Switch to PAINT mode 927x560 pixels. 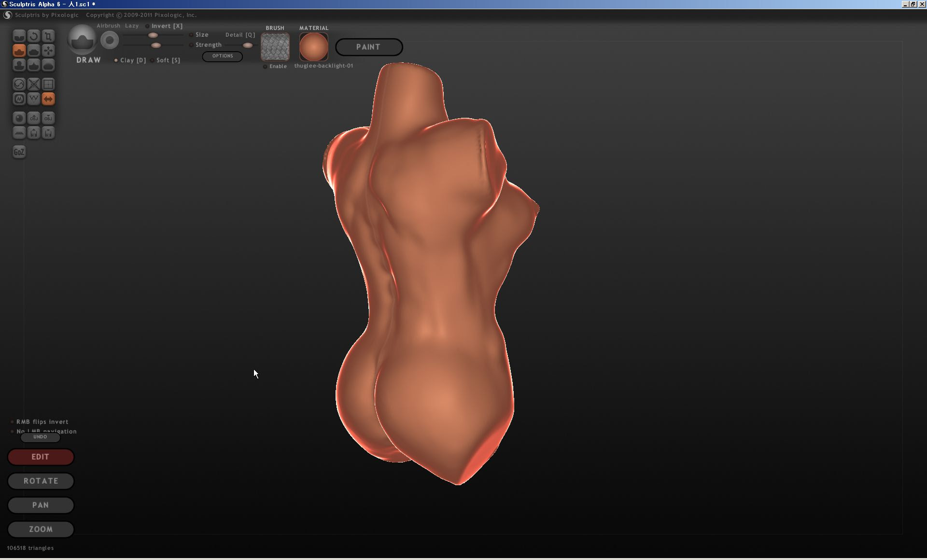(x=369, y=47)
